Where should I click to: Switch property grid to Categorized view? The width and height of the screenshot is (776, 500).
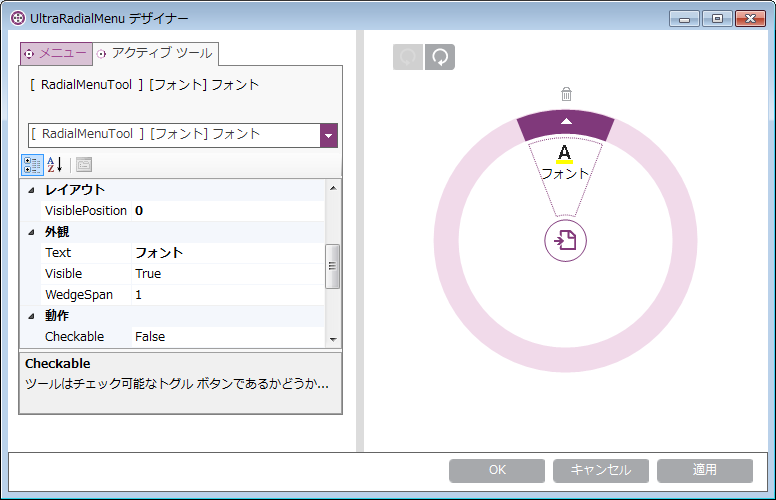tap(32, 165)
